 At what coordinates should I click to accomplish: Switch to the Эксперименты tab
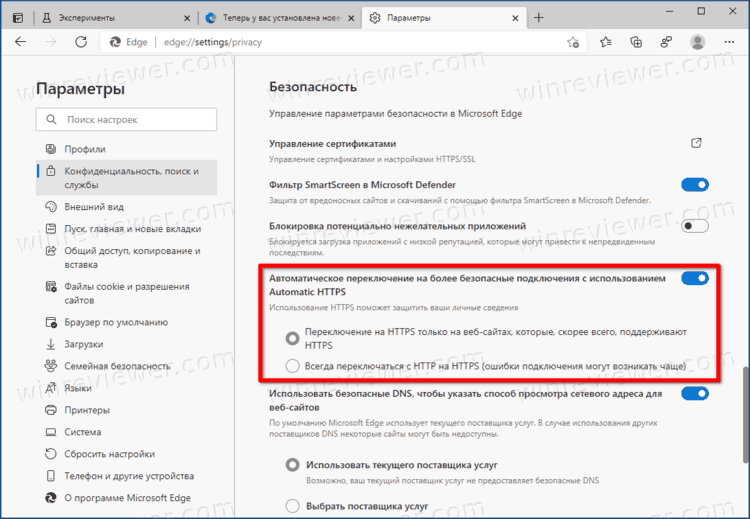coord(115,18)
